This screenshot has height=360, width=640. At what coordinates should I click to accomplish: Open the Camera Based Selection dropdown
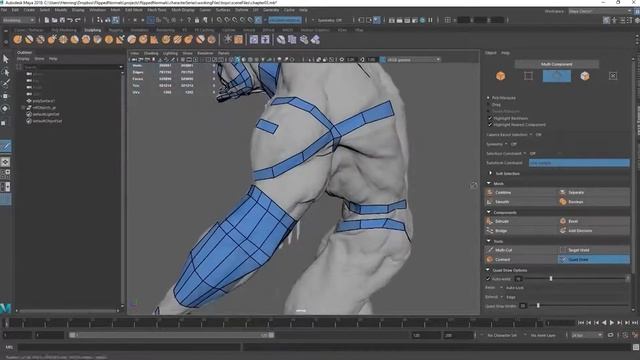(531, 134)
